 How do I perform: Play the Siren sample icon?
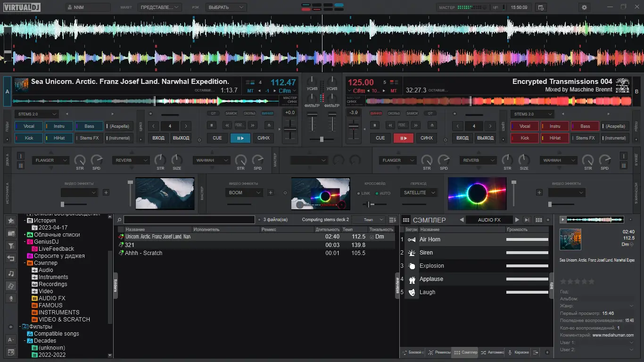pyautogui.click(x=412, y=253)
